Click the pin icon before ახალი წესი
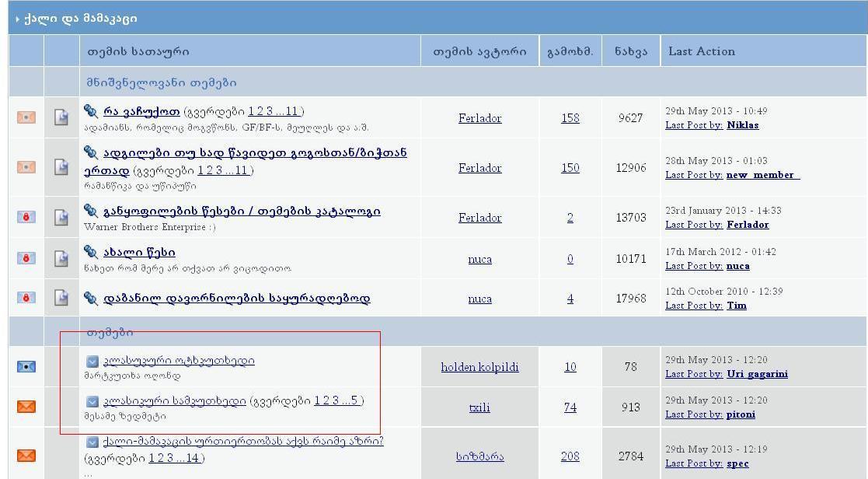The image size is (868, 479). click(x=91, y=252)
